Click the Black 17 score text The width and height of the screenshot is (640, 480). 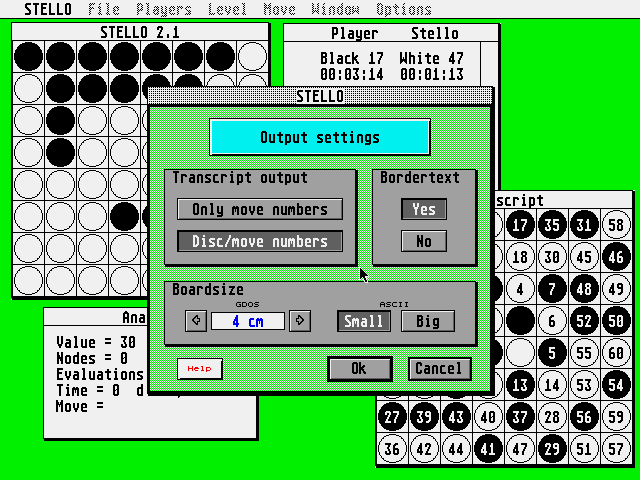[x=351, y=58]
